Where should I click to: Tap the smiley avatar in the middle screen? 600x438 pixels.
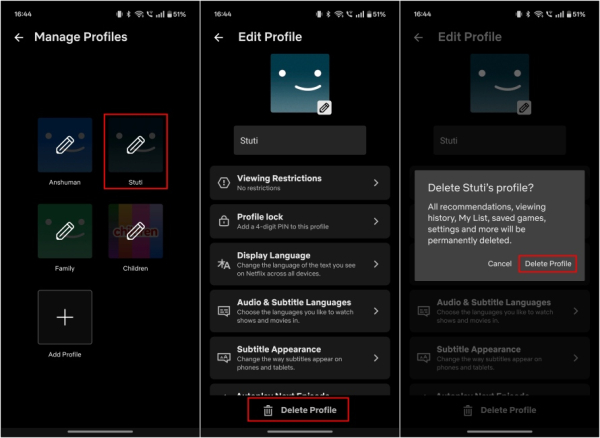click(300, 83)
